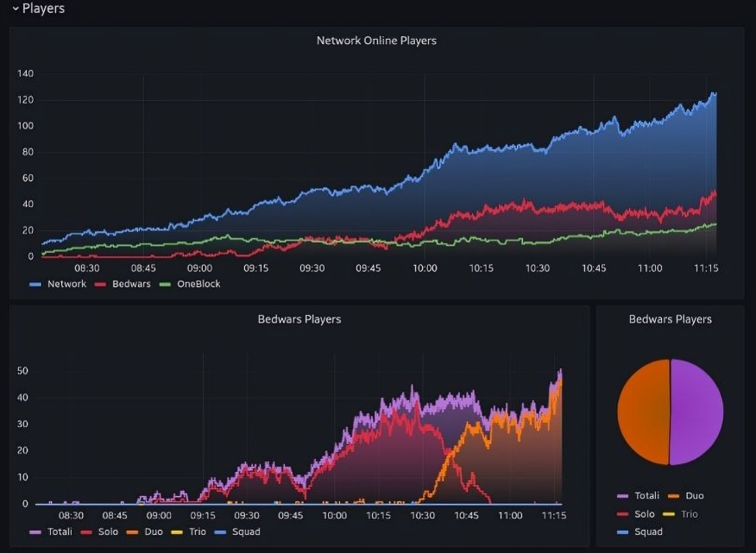Toggle the Bedwars series in the top legend
The image size is (756, 553).
coord(131,284)
